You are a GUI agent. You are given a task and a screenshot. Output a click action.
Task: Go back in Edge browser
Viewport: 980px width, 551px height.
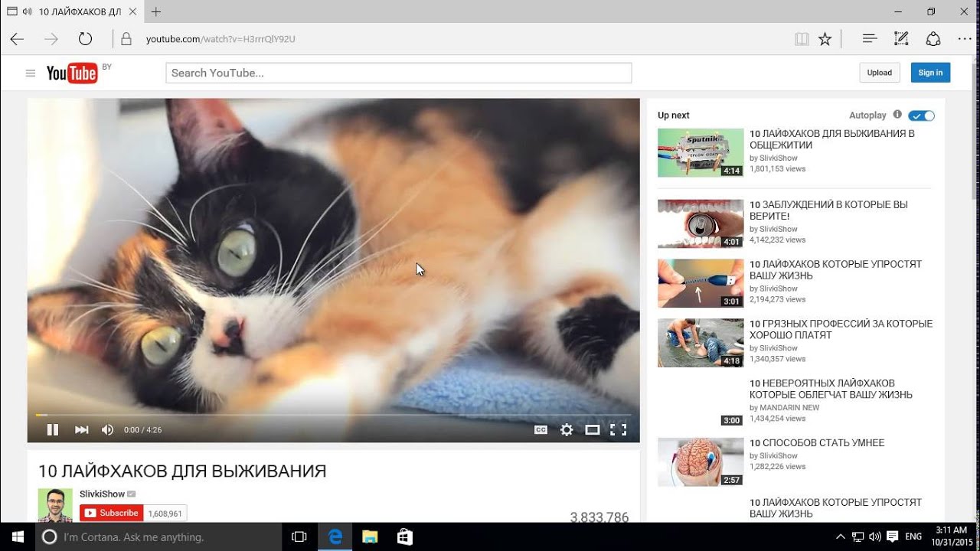tap(17, 39)
